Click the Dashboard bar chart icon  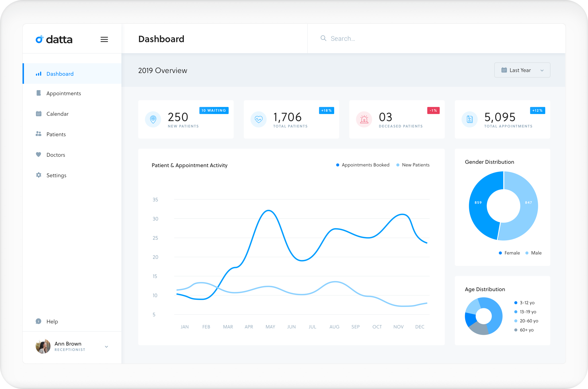click(39, 74)
